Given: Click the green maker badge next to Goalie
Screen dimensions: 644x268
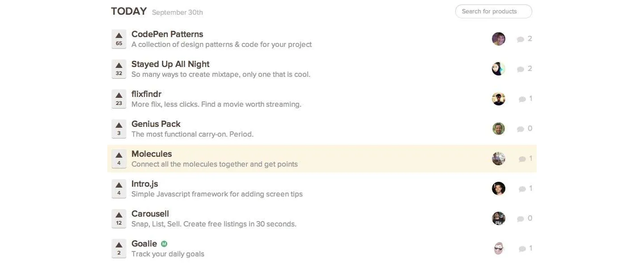Looking at the screenshot, I should click(164, 243).
